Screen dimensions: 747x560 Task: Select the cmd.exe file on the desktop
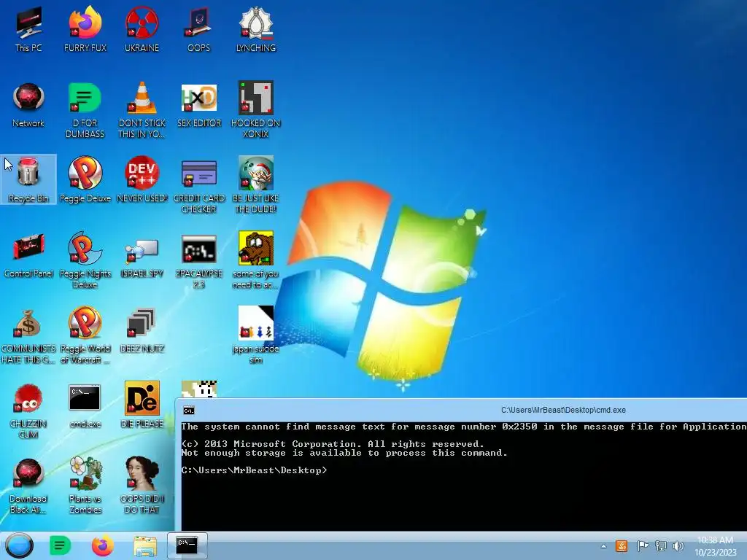click(85, 405)
